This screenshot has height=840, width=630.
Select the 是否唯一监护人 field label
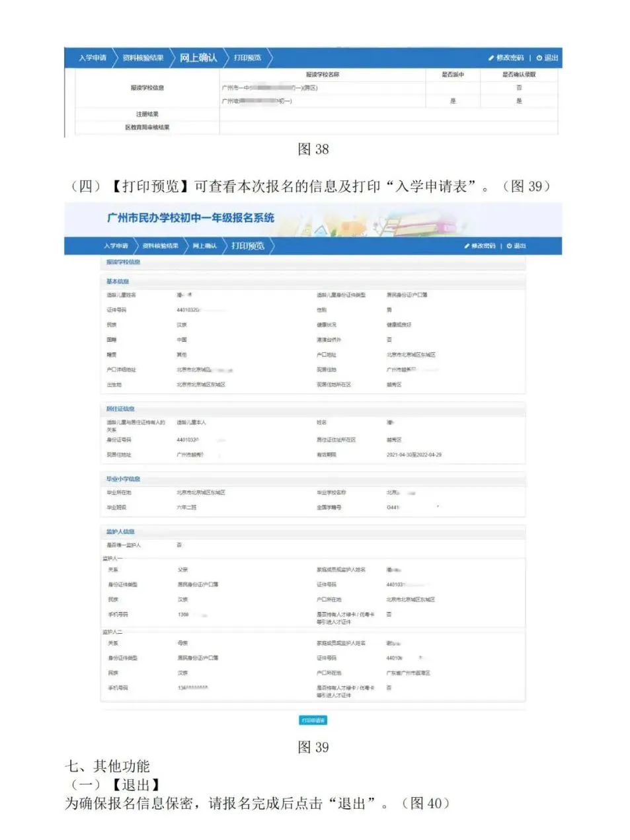pos(124,545)
